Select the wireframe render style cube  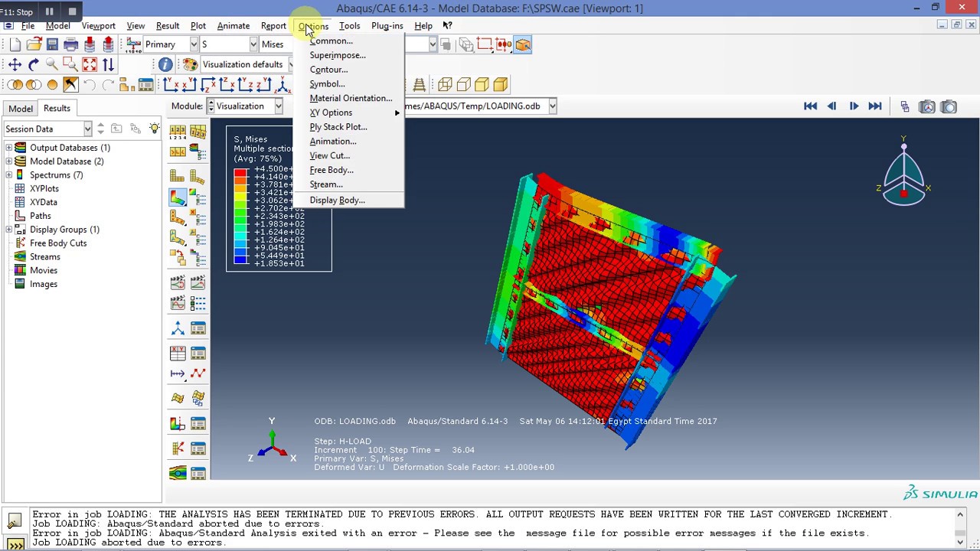point(445,85)
